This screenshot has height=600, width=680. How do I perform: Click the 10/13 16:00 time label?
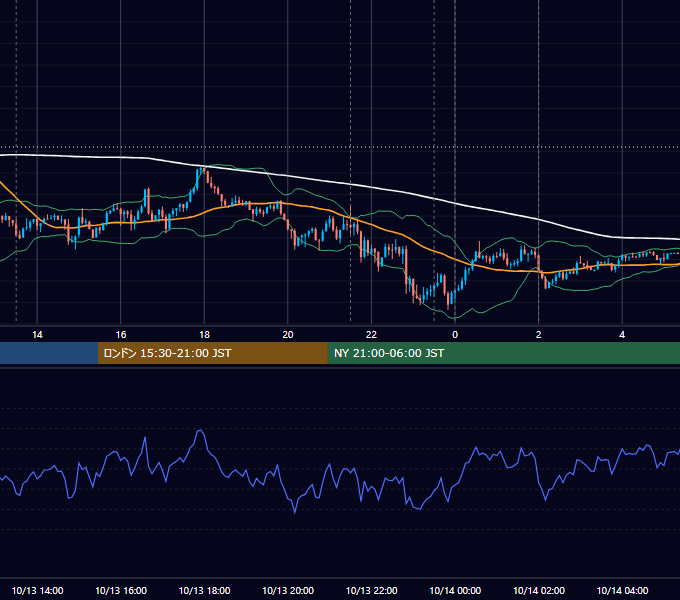[x=121, y=590]
